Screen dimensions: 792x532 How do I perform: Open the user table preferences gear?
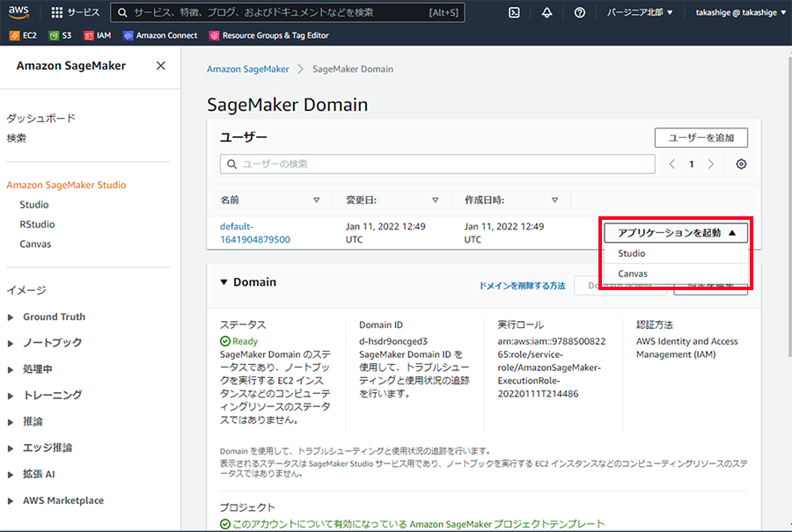[741, 164]
